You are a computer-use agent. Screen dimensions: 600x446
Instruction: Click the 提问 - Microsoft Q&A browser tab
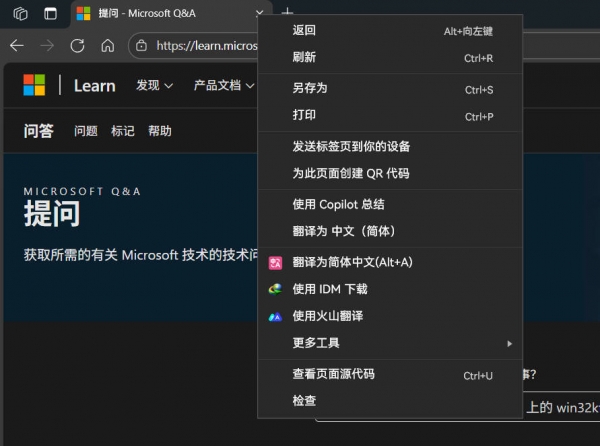[160, 13]
